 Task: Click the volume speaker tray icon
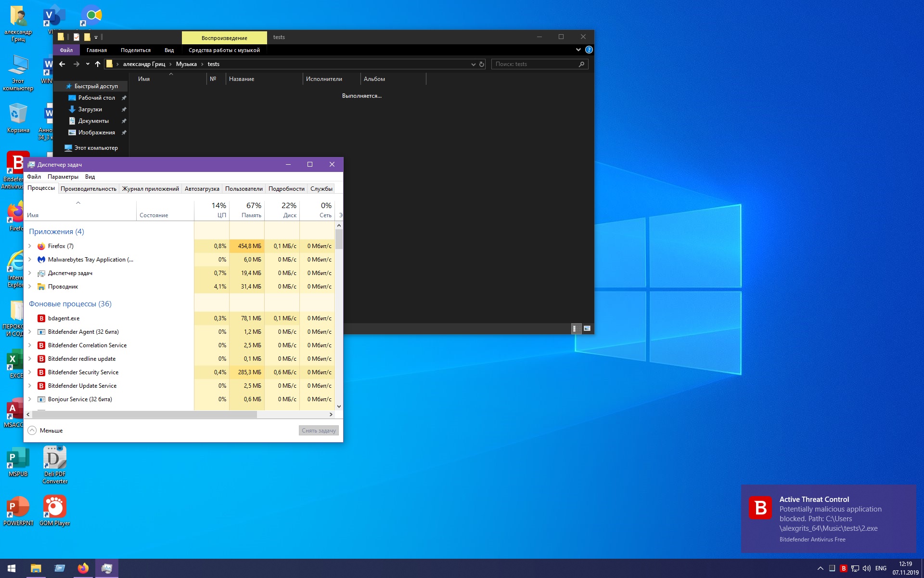click(866, 568)
